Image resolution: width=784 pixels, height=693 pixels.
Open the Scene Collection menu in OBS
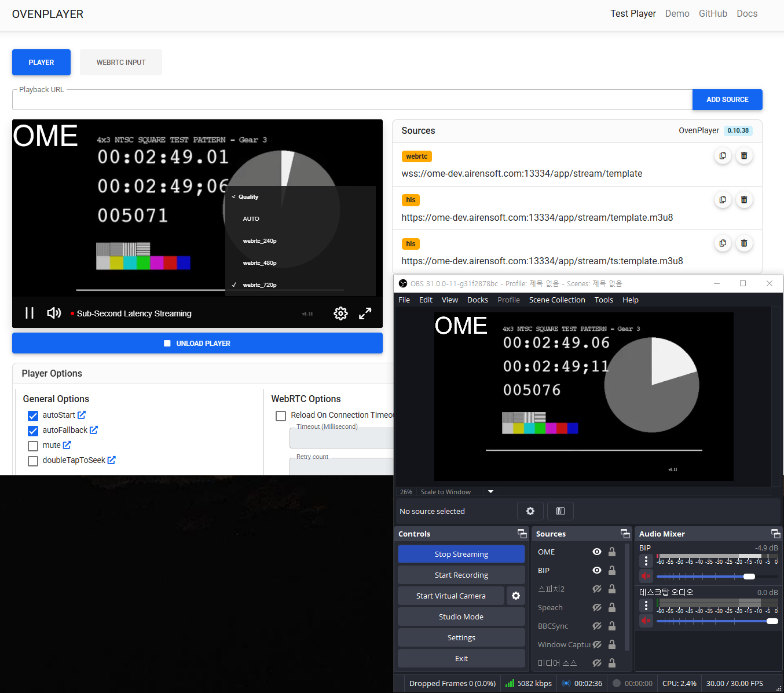click(556, 300)
